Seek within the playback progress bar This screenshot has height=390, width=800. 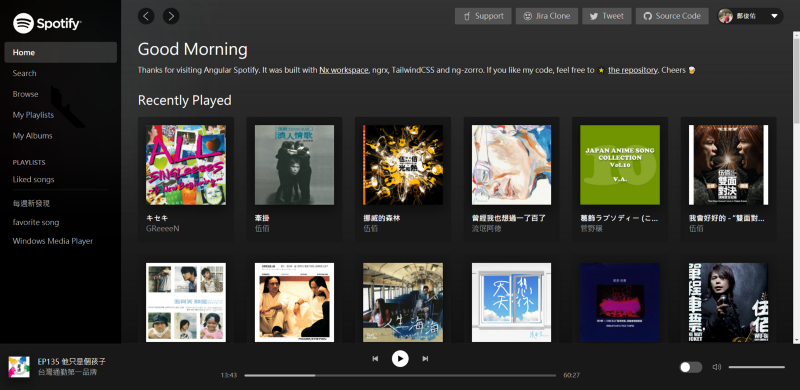click(400, 375)
